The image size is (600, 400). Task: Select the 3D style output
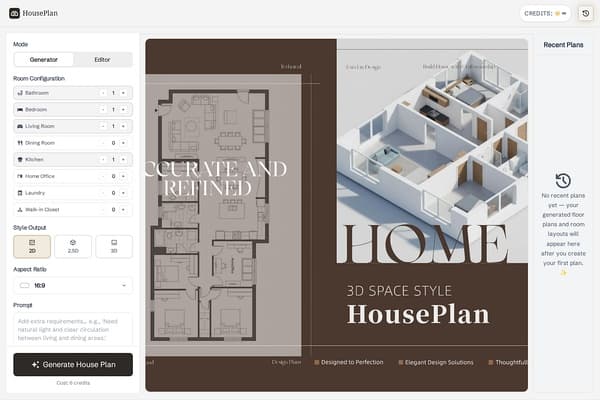pos(114,247)
